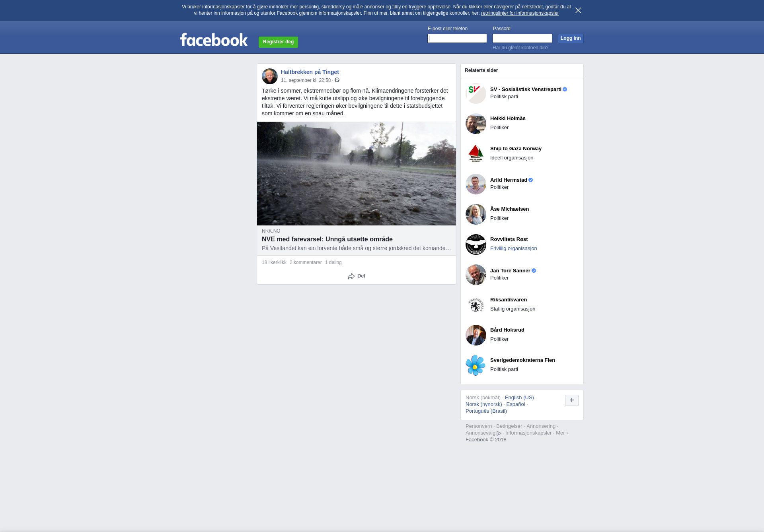The width and height of the screenshot is (764, 532).
Task: Open Annonsering footer link
Action: pyautogui.click(x=541, y=426)
